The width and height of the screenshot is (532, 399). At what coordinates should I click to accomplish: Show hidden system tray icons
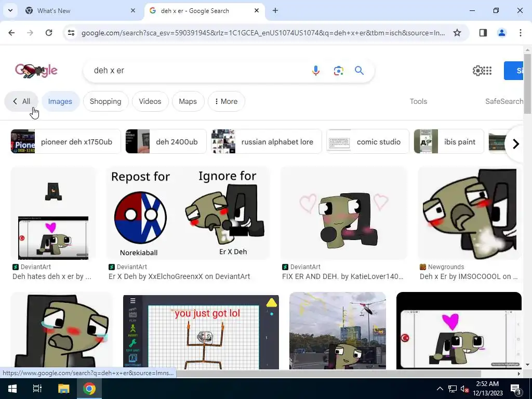coord(440,389)
